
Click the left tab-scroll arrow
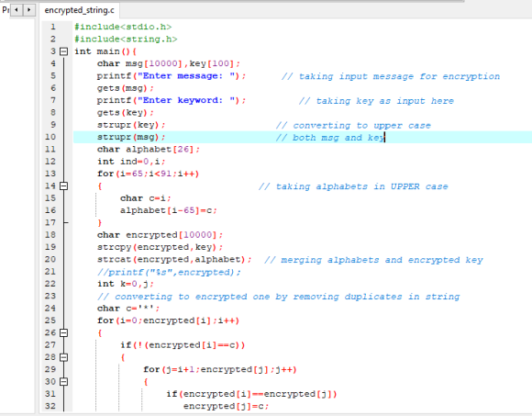click(17, 10)
